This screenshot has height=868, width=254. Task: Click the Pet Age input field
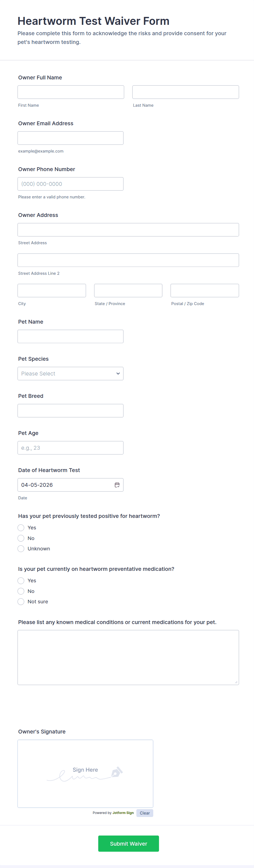(70, 448)
